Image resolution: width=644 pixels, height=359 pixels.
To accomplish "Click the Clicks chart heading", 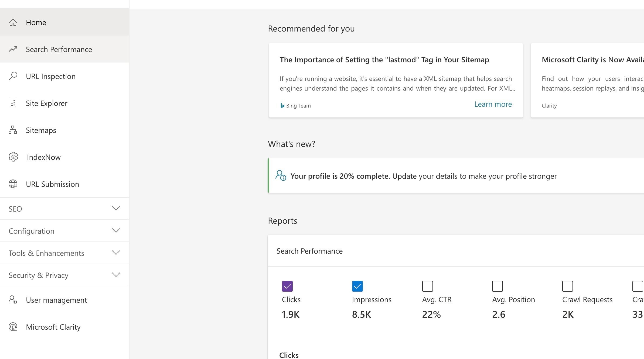I will tap(289, 355).
